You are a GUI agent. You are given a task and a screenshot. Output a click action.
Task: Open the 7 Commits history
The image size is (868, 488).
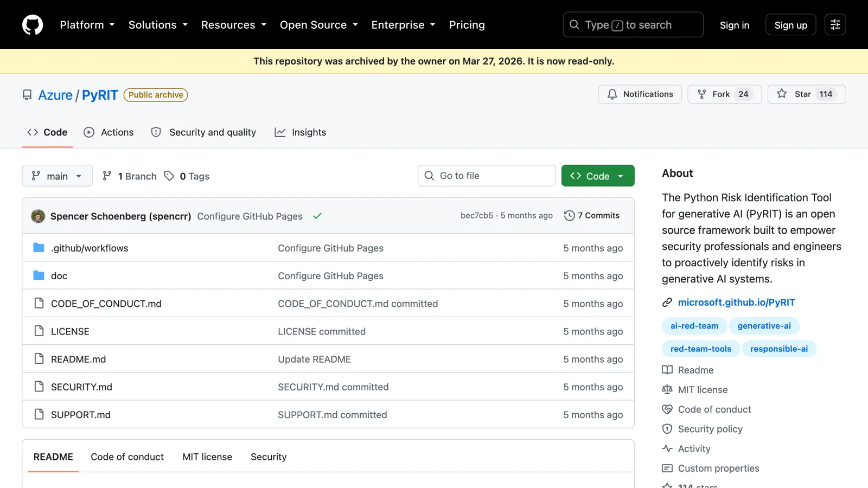coord(592,215)
